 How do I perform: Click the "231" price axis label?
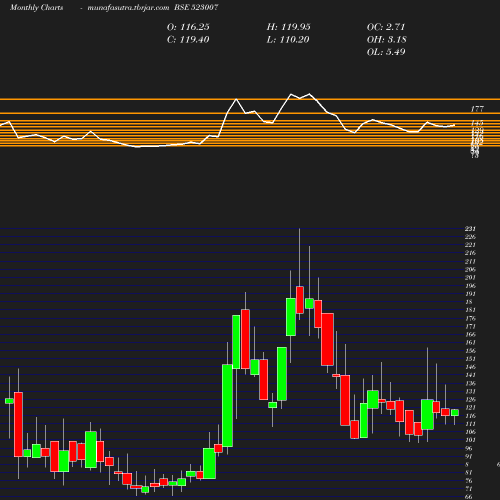(x=470, y=229)
